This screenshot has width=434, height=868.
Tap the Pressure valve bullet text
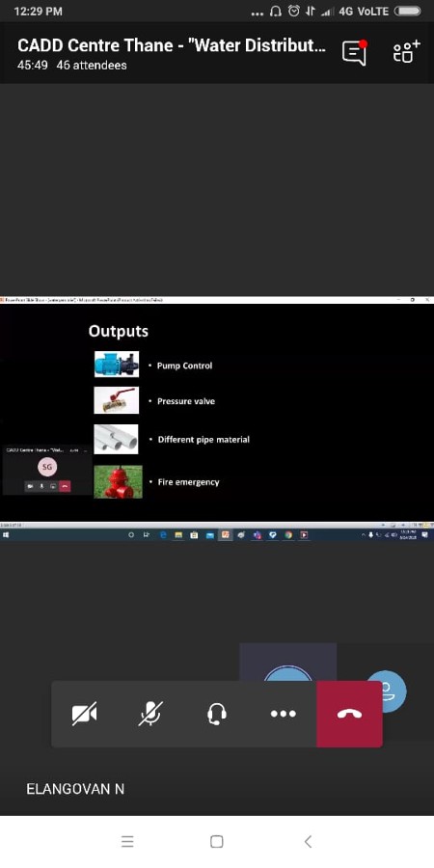click(186, 401)
